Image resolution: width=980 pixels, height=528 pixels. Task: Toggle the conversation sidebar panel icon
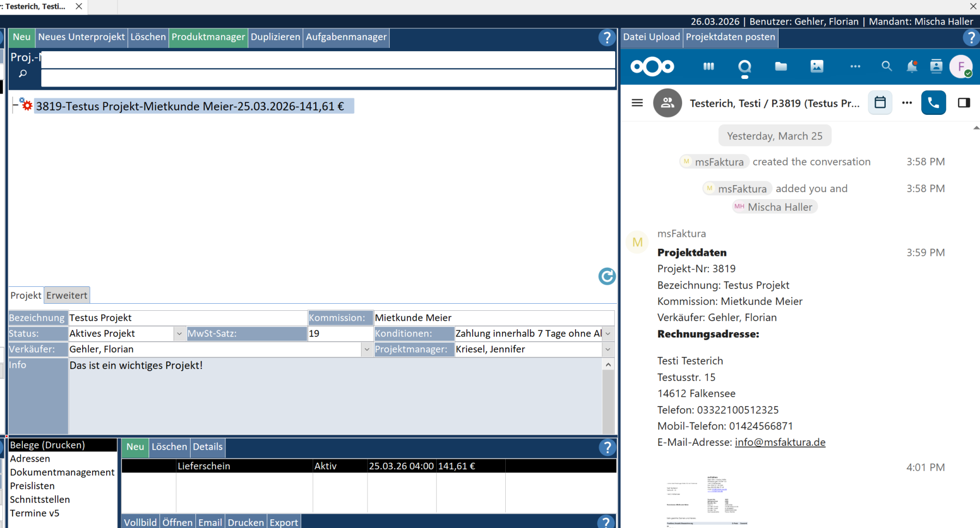point(964,103)
